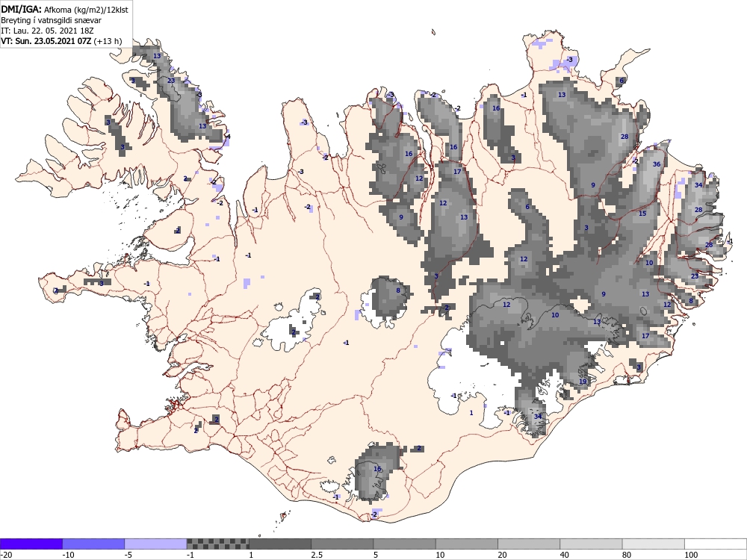The image size is (747, 560).
Task: Pick the light lavender -5 to -1 legend swatch
Action: coord(156,544)
